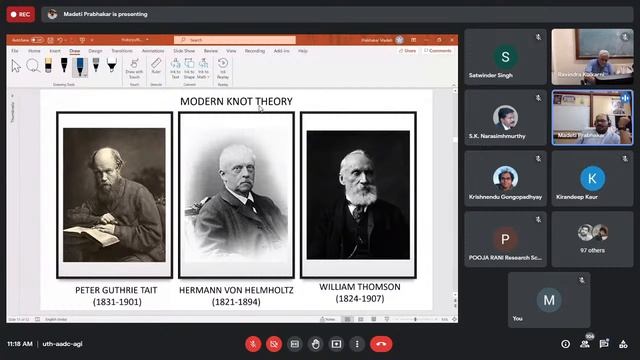The image size is (640, 360).
Task: Click the vertical scrollbar of slide area
Action: (x=455, y=192)
